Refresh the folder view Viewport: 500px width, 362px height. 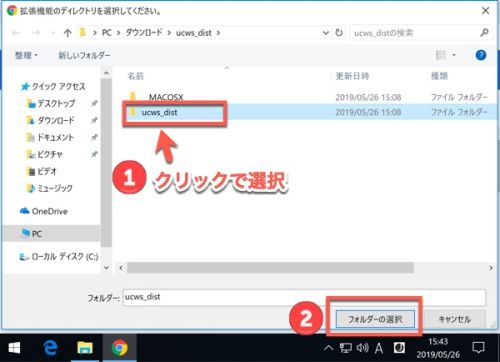click(339, 33)
